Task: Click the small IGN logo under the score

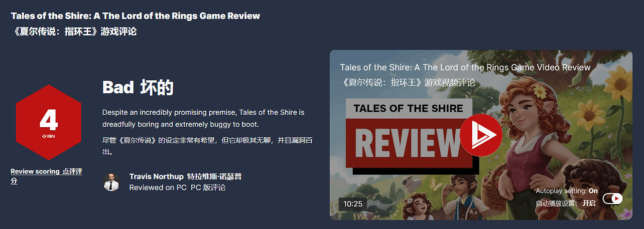Action: tap(48, 136)
